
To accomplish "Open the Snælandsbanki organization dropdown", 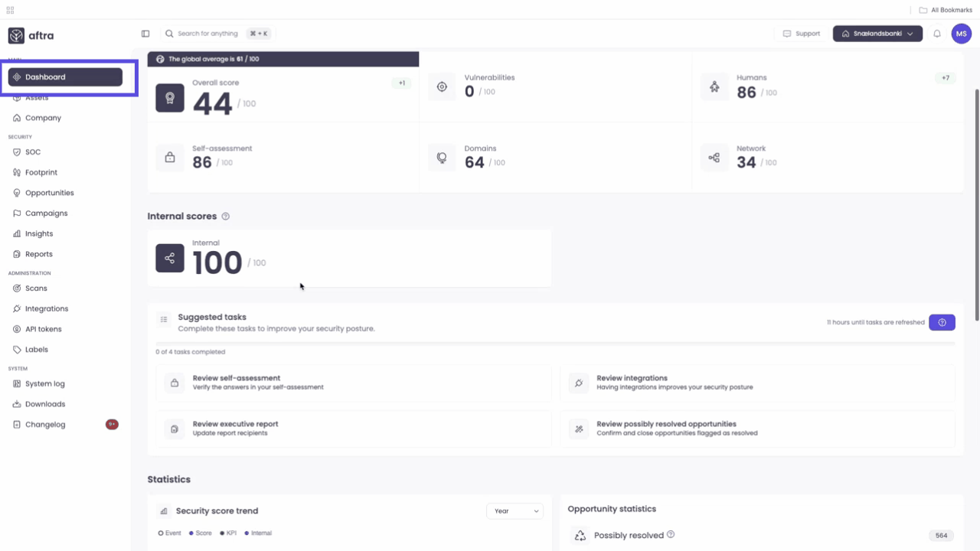I will coord(877,33).
